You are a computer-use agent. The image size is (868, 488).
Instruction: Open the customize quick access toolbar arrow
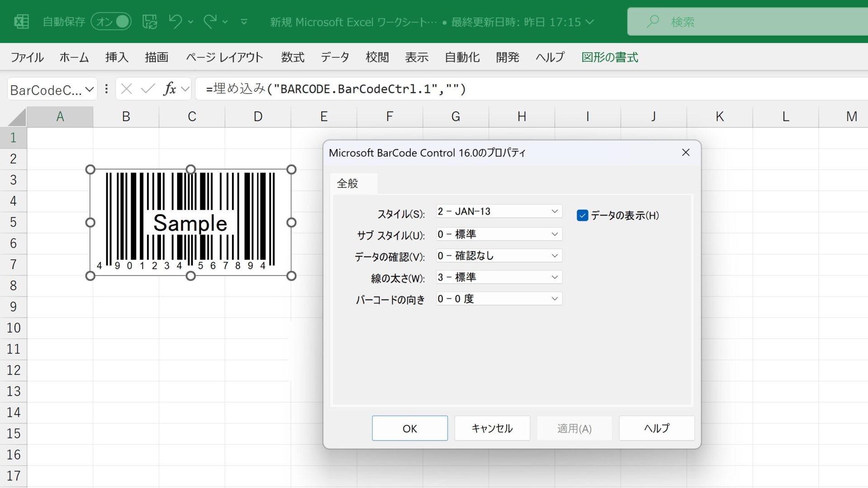click(x=244, y=22)
